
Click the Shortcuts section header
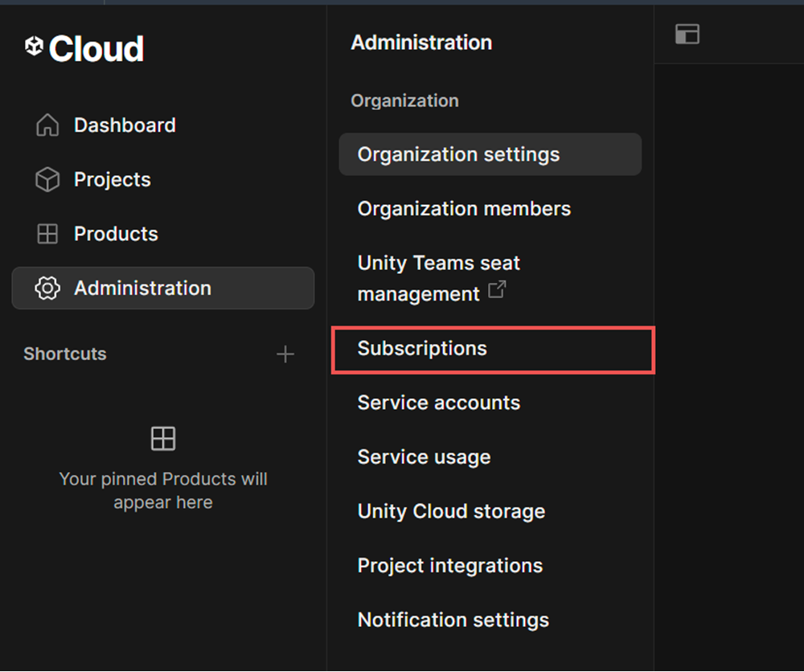64,354
